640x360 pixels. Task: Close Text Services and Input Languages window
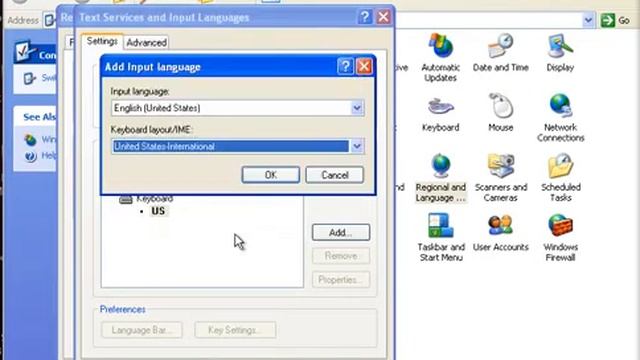pos(383,17)
